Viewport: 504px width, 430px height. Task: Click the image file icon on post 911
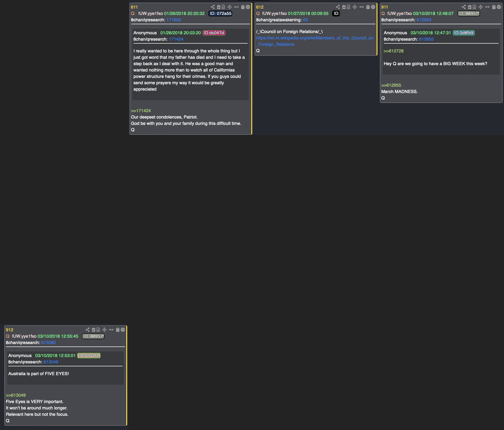click(474, 7)
